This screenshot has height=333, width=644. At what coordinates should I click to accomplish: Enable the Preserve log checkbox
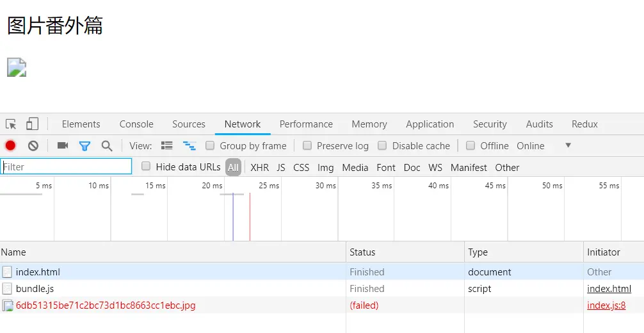pos(307,145)
